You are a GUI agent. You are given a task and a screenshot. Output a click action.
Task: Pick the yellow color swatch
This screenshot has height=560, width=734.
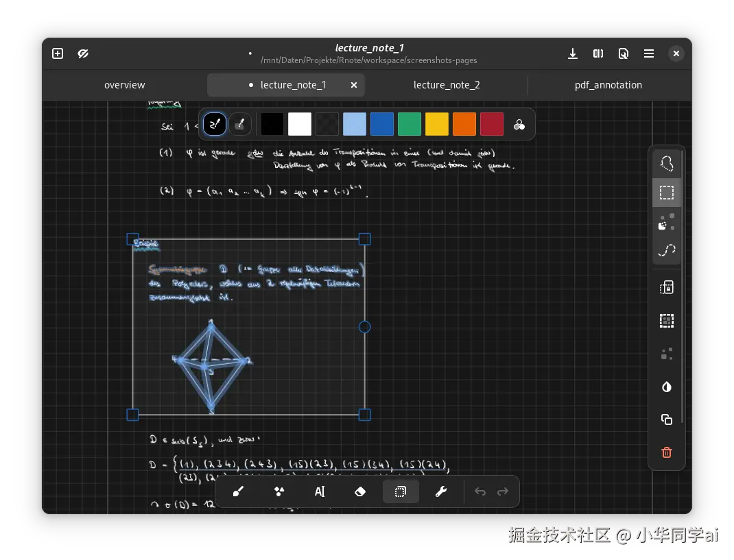437,124
